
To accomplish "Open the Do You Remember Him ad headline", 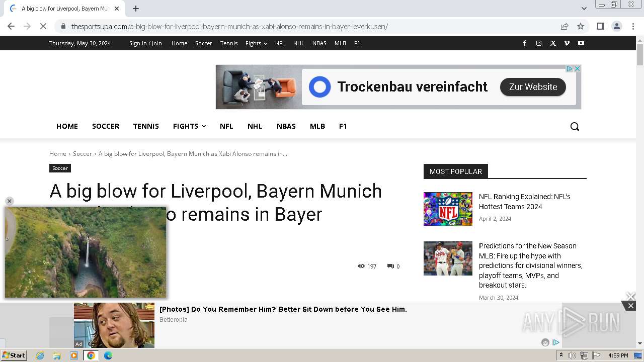I will [283, 309].
